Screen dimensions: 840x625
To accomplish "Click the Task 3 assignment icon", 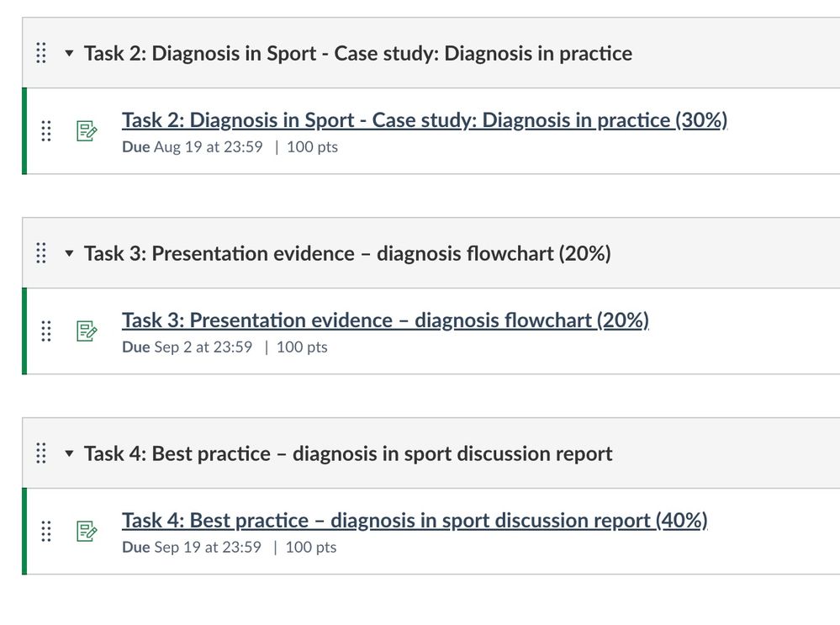I will click(87, 331).
